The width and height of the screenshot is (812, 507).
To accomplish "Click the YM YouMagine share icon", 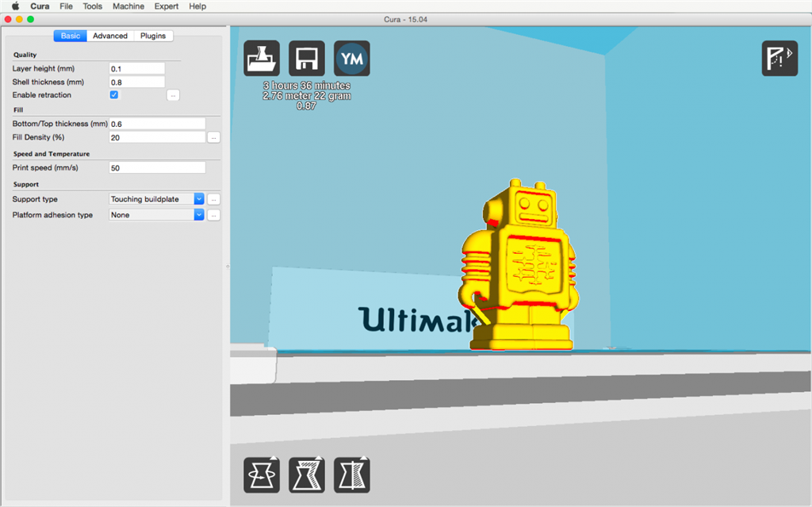I will [352, 59].
